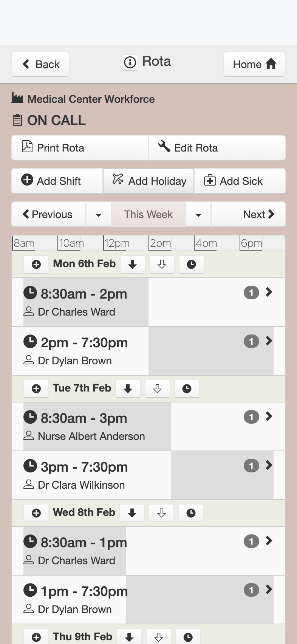Image resolution: width=297 pixels, height=644 pixels.
Task: Open Add Holiday form
Action: (x=149, y=181)
